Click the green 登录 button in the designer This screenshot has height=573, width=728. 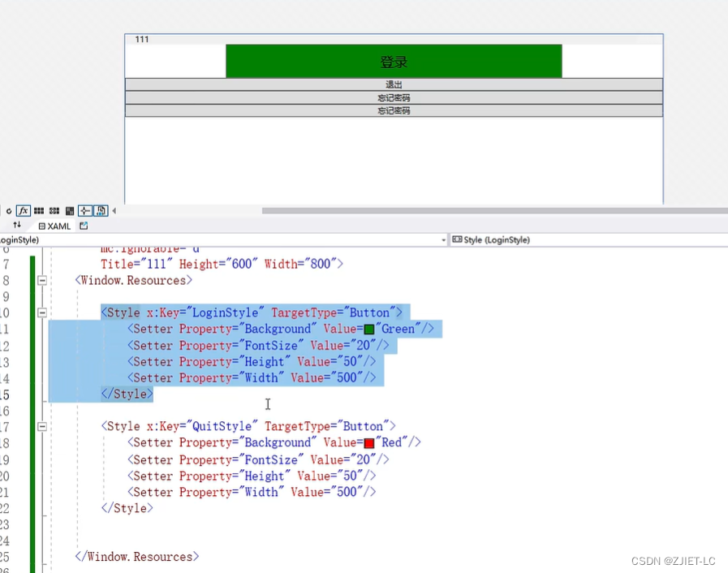(394, 61)
